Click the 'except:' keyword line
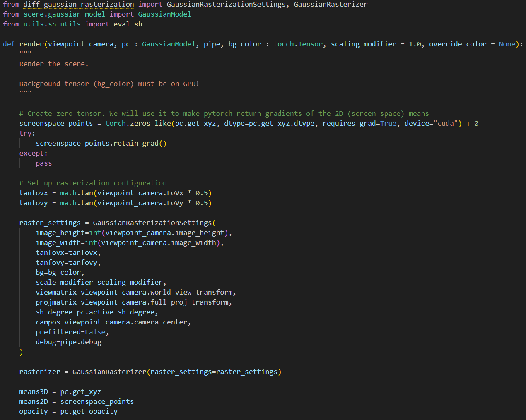Screen dimensions: 526x420 34,154
